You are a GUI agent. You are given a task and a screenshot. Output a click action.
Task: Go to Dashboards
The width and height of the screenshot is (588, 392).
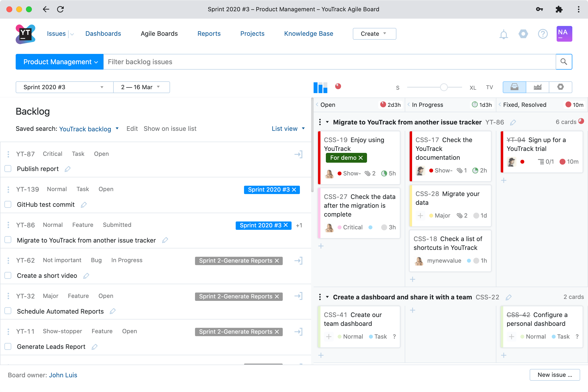tap(103, 34)
